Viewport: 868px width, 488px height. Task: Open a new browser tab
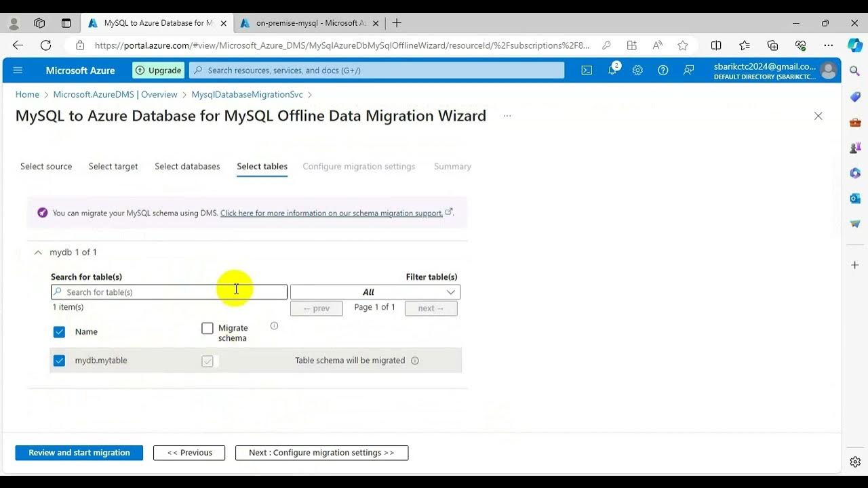click(x=397, y=23)
